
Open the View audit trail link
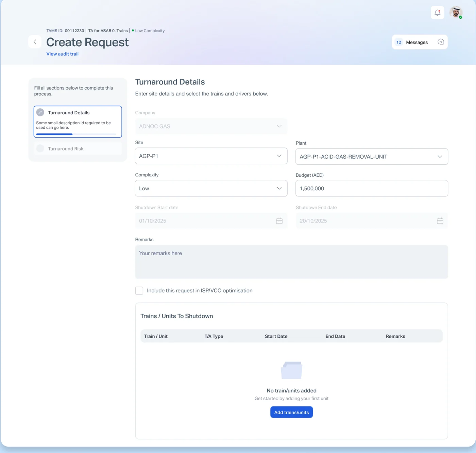coord(62,54)
